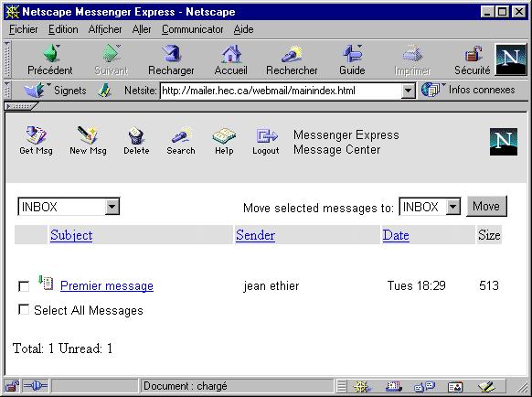
Task: Open the Guide toolbar button
Action: point(352,60)
